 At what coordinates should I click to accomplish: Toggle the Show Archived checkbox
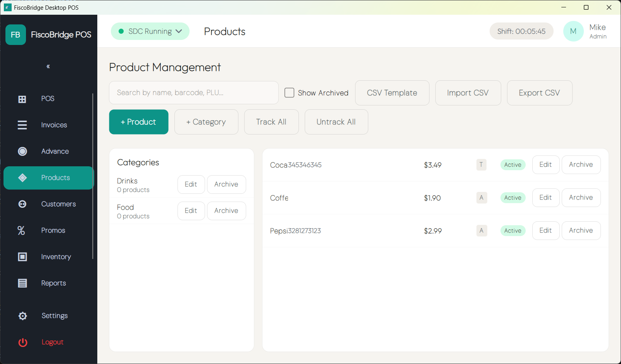pos(289,93)
